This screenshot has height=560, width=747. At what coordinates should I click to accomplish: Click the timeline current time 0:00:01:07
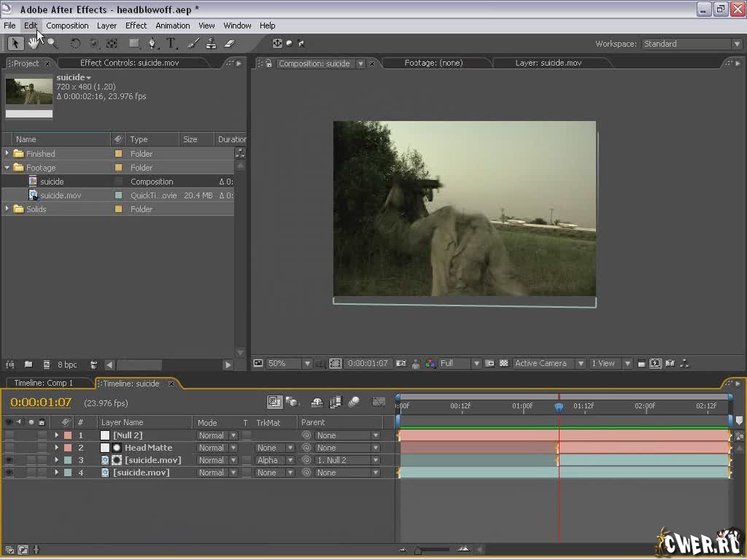pyautogui.click(x=41, y=402)
